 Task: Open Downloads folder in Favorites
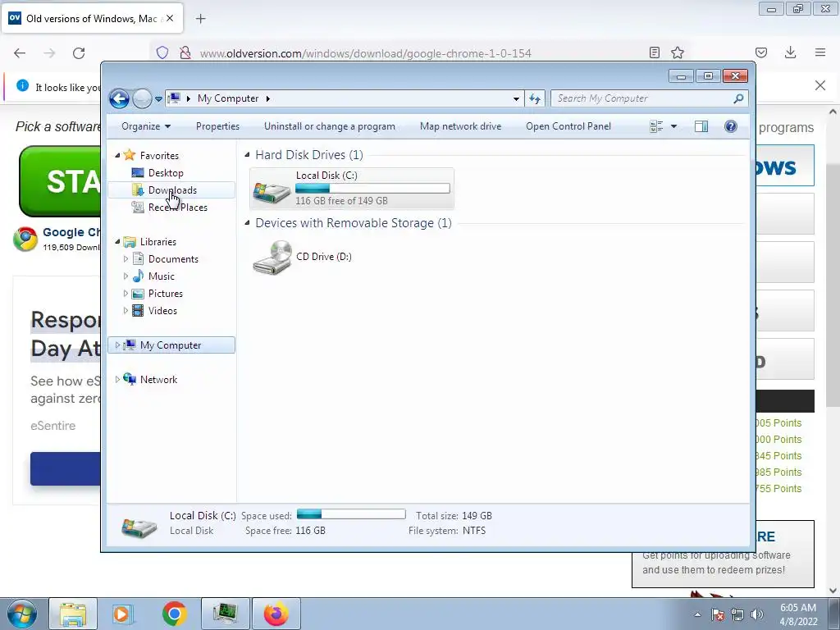pos(172,190)
